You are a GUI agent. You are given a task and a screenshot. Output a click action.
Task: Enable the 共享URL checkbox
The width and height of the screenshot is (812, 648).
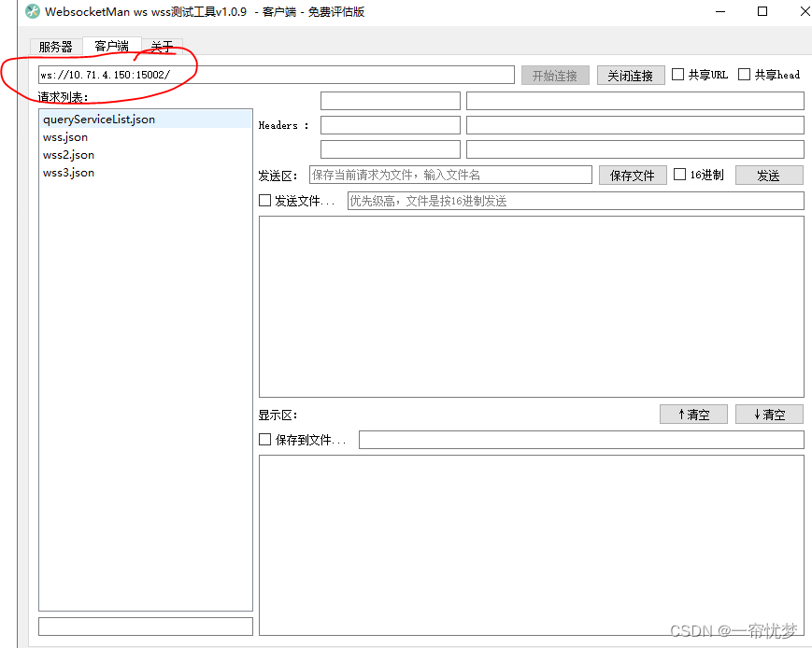pyautogui.click(x=677, y=75)
